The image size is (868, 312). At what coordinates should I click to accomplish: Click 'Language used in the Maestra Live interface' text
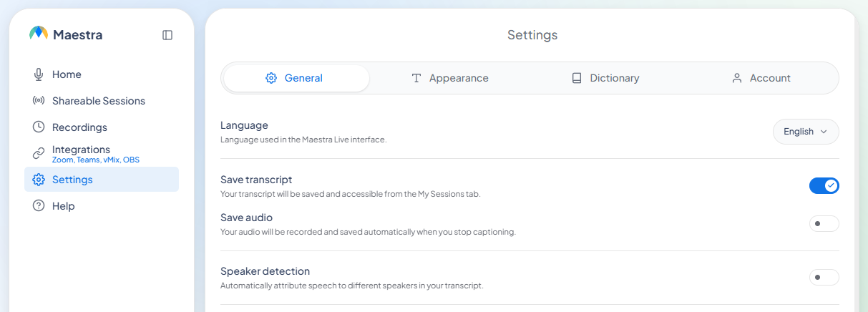pyautogui.click(x=303, y=140)
